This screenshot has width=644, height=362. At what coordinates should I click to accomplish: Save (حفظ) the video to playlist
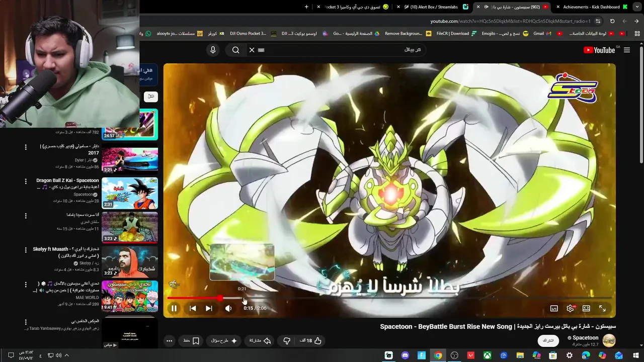click(x=191, y=340)
